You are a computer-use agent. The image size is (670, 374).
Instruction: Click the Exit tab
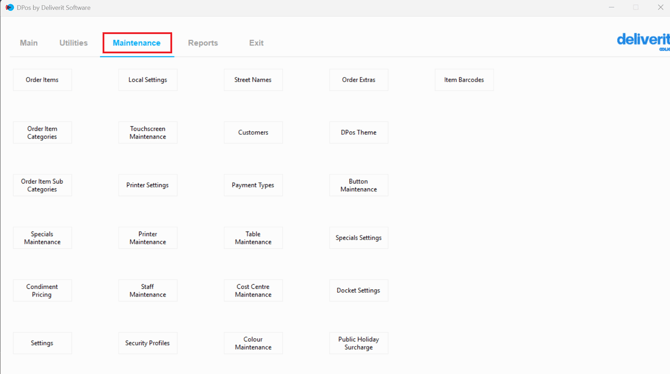[x=256, y=43]
